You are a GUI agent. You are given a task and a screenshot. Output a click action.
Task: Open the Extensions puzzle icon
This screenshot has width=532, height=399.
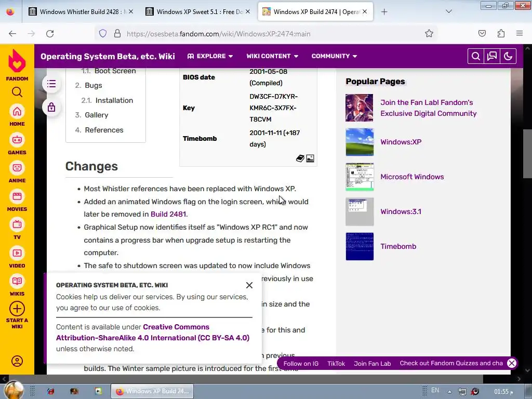point(501,34)
